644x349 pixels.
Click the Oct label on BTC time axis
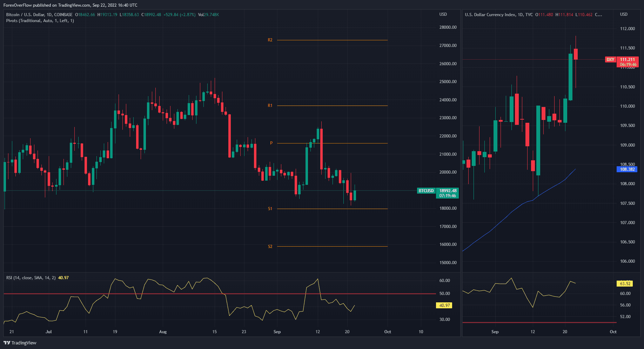388,332
